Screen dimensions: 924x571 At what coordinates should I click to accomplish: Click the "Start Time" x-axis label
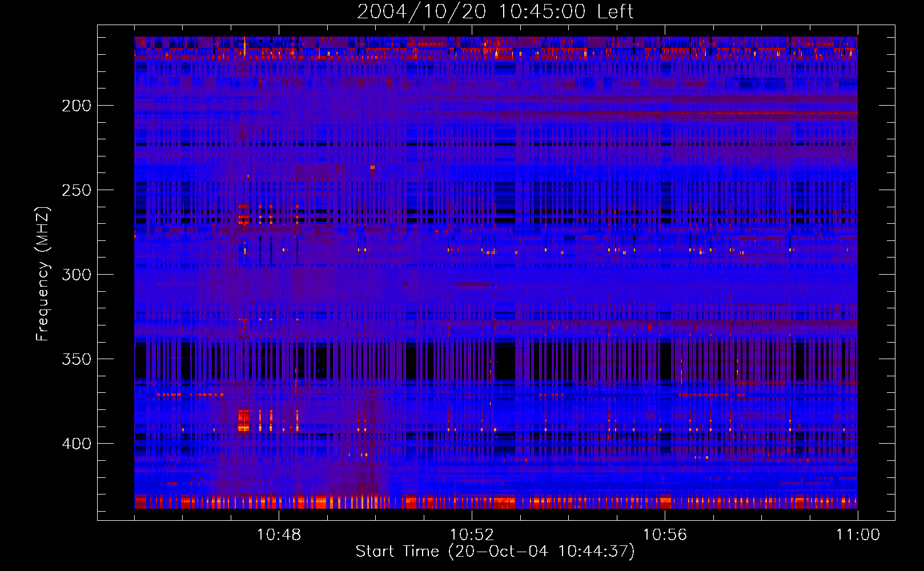pyautogui.click(x=495, y=552)
